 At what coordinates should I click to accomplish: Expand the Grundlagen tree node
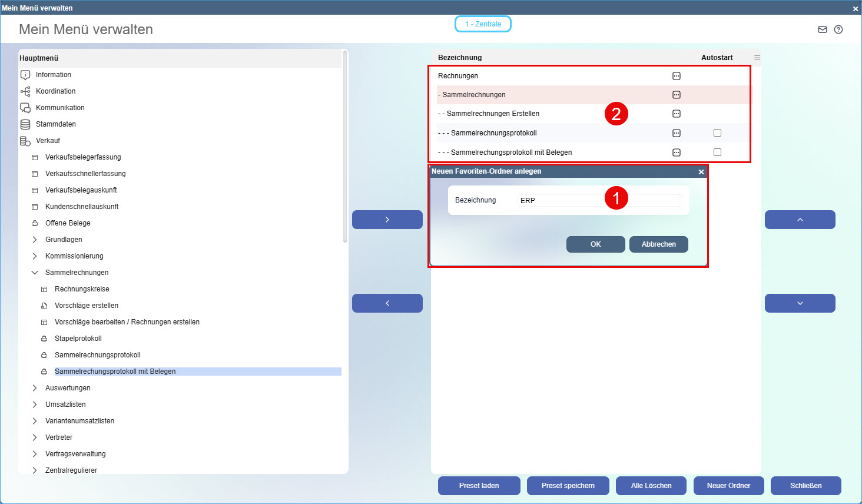click(35, 240)
